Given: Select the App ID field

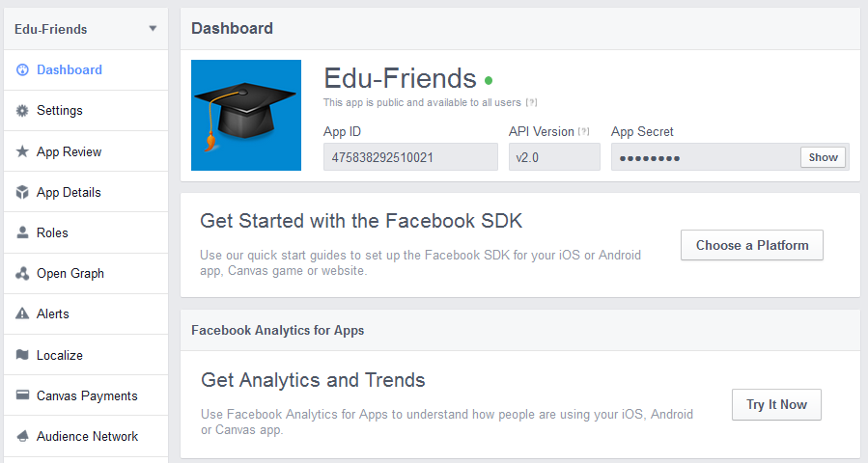Looking at the screenshot, I should (410, 157).
